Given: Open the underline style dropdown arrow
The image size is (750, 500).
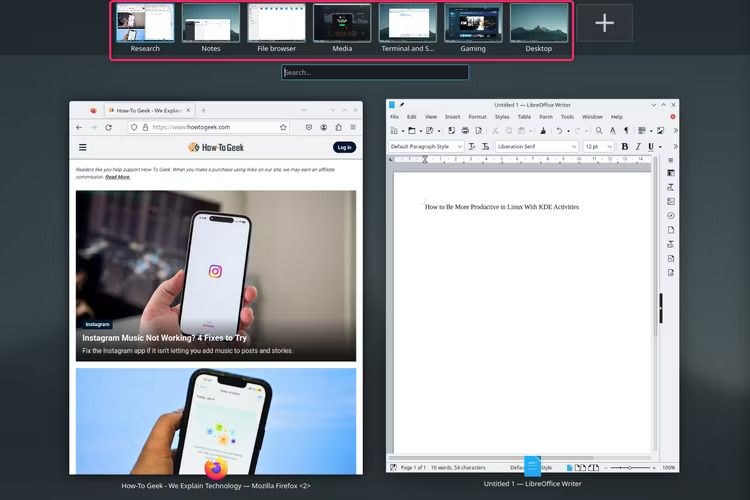Looking at the screenshot, I should (x=660, y=146).
